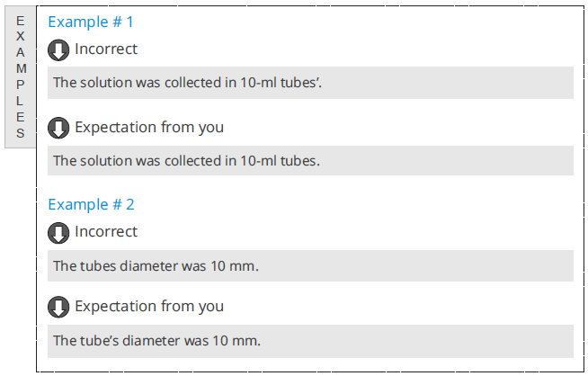
Task: Click the down-arrow icon beside Example 2 Incorrect
Action: 58,233
